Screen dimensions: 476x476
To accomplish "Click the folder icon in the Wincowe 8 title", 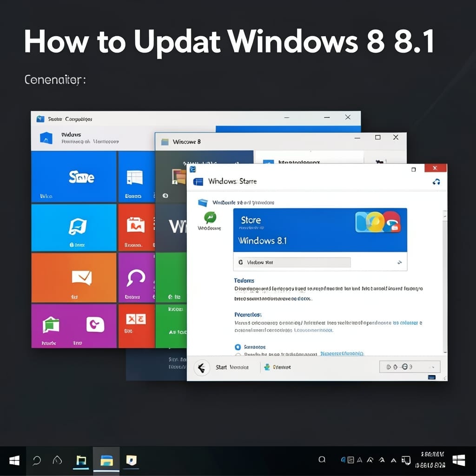I will (165, 142).
